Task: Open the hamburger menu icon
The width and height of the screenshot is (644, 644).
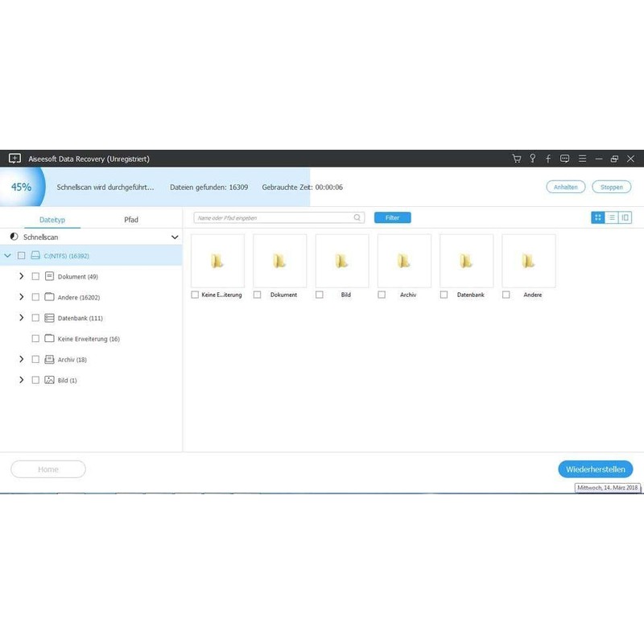Action: (582, 159)
